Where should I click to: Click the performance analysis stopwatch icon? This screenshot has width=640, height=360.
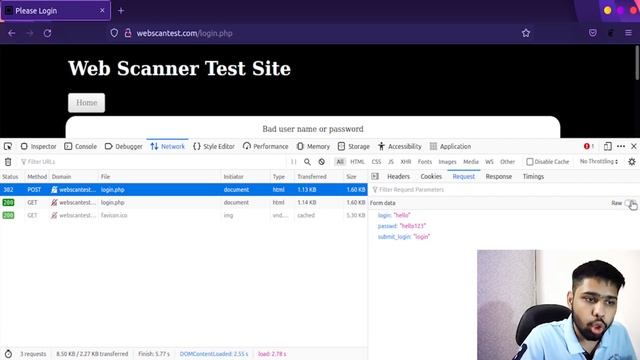coord(8,354)
